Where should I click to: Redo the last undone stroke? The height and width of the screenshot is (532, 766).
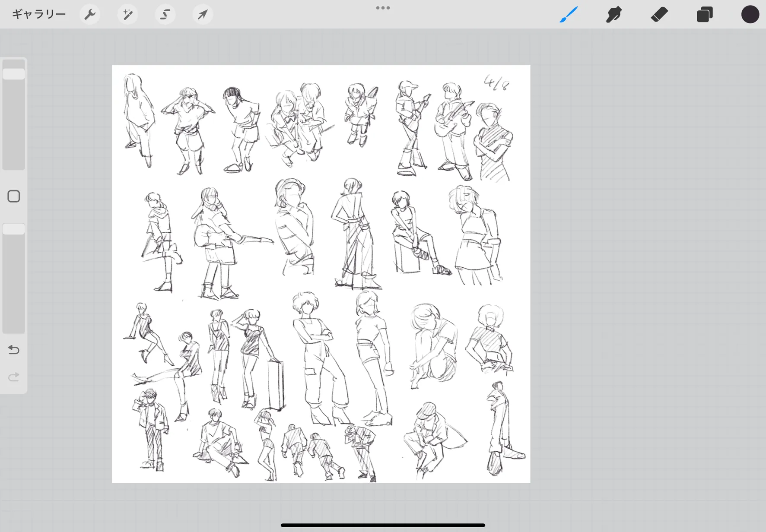coord(14,377)
